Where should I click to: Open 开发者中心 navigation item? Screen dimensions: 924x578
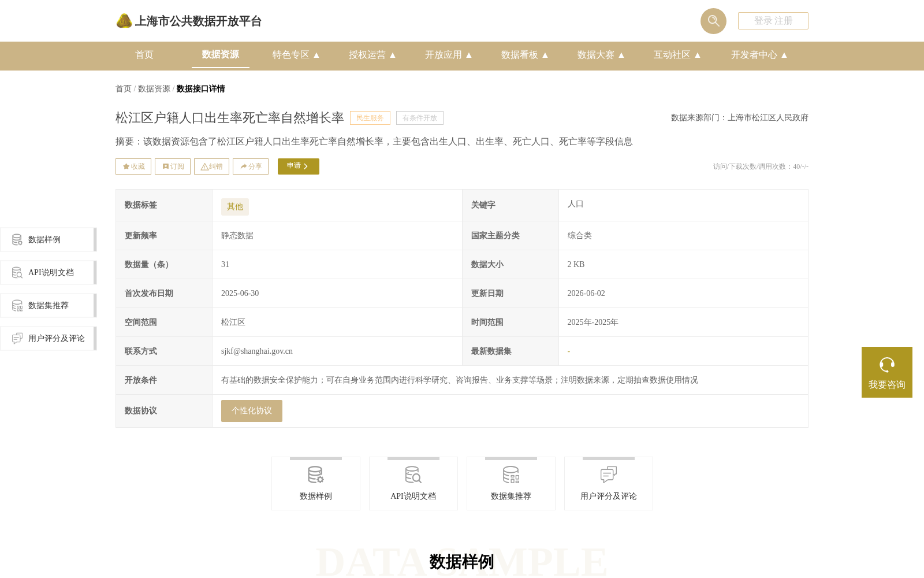click(x=754, y=55)
